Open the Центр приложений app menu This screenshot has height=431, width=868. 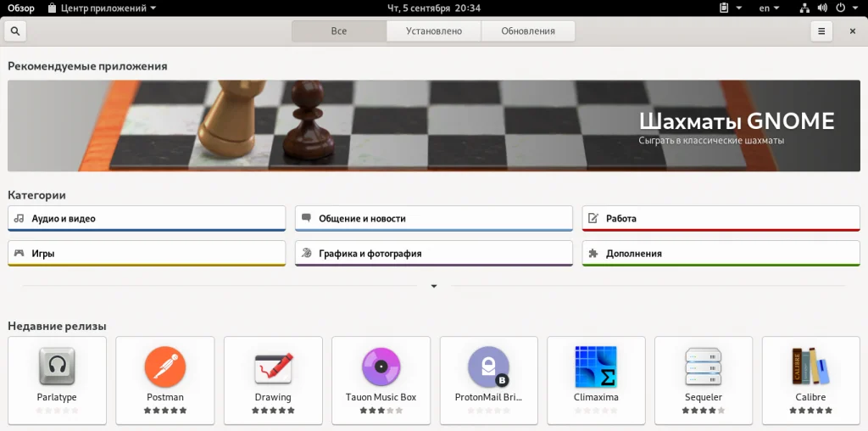pos(102,8)
